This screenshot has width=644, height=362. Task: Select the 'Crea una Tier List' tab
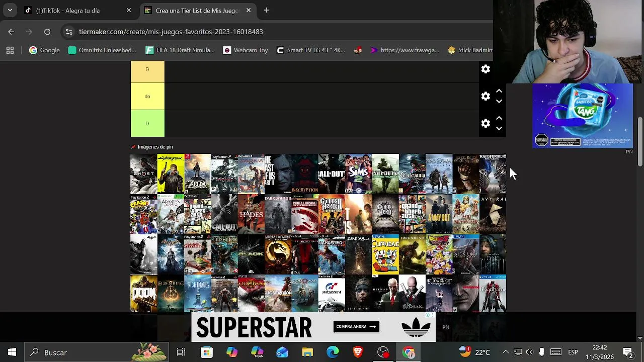[x=197, y=10]
